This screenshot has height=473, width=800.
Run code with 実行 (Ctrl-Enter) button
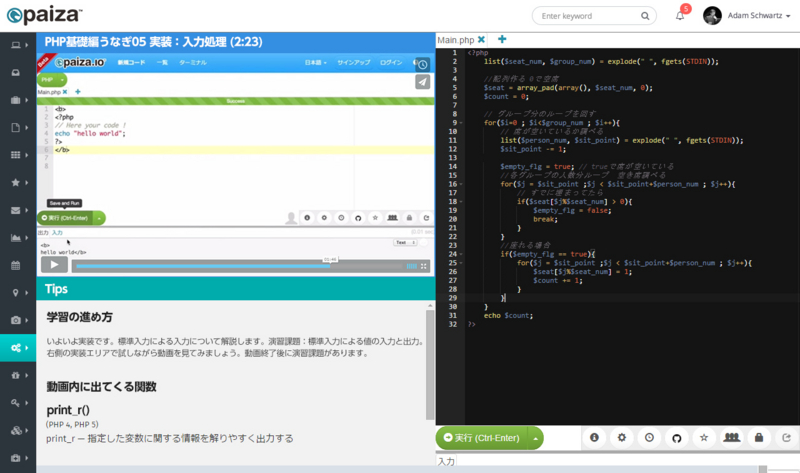[482, 438]
